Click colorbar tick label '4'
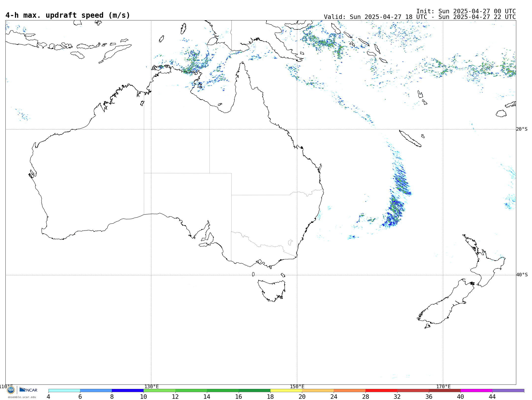The image size is (532, 400). [x=49, y=397]
